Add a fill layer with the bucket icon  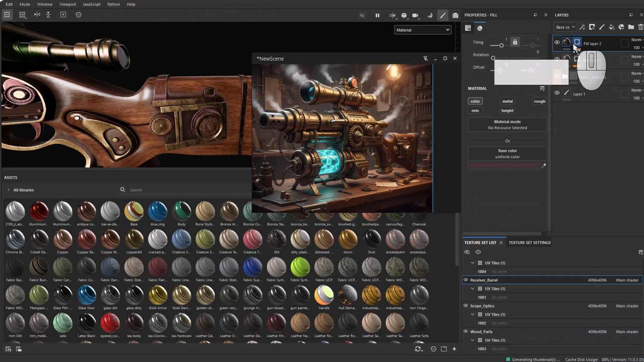point(611,27)
